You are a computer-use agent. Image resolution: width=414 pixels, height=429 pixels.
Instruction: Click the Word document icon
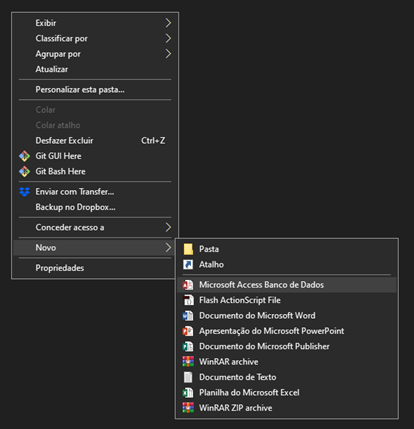point(188,315)
